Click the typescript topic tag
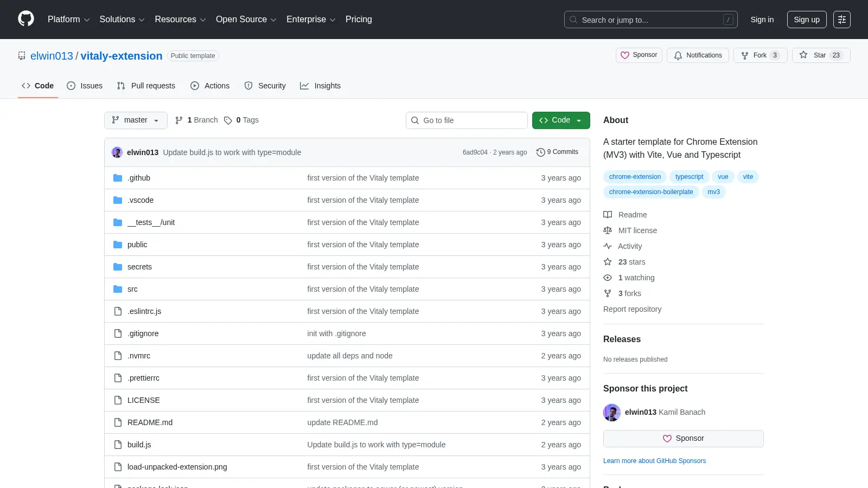 (x=689, y=177)
